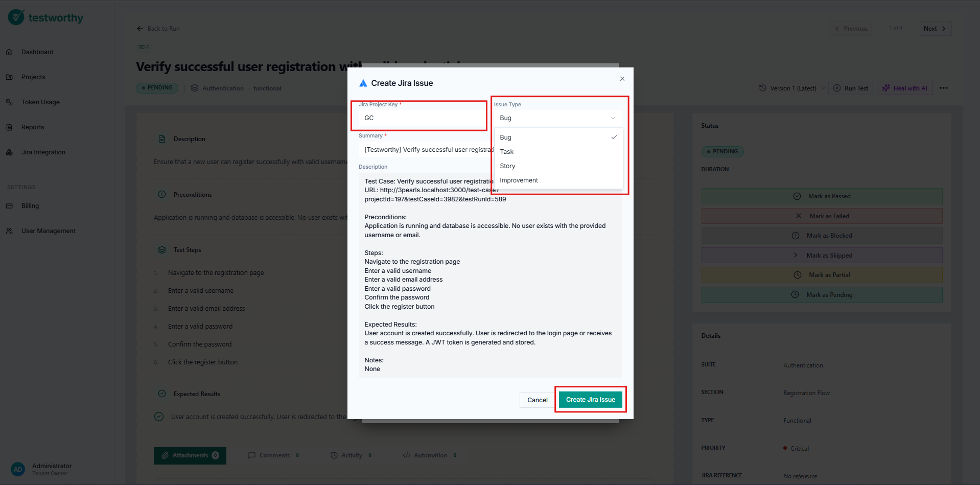Click the Run Test button
Viewport: 980px width, 485px height.
851,88
